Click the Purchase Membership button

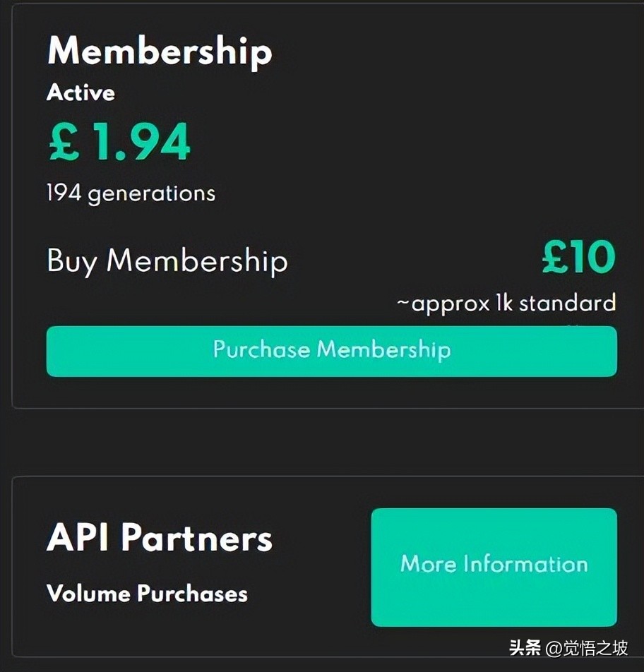331,351
